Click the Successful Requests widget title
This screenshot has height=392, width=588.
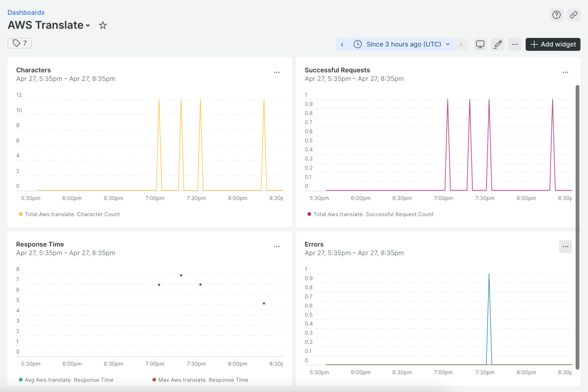(338, 70)
